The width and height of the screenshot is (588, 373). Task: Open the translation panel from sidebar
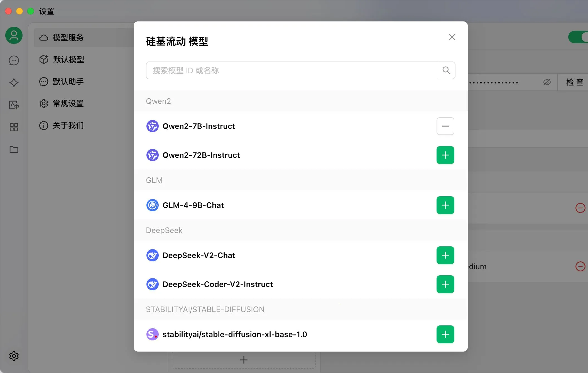point(14,105)
